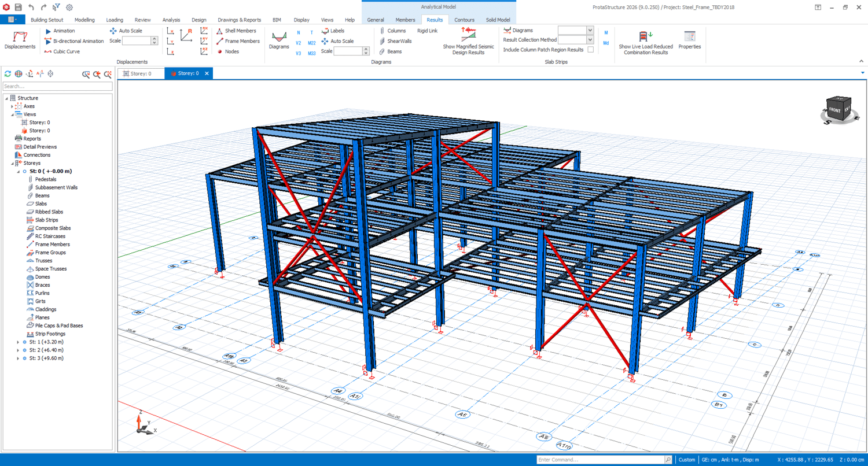The width and height of the screenshot is (868, 466).
Task: Switch to the Contours tab
Action: [464, 20]
